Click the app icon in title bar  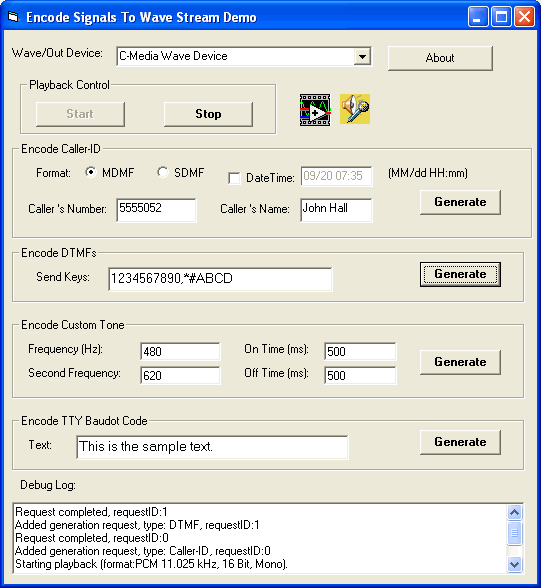(x=13, y=17)
